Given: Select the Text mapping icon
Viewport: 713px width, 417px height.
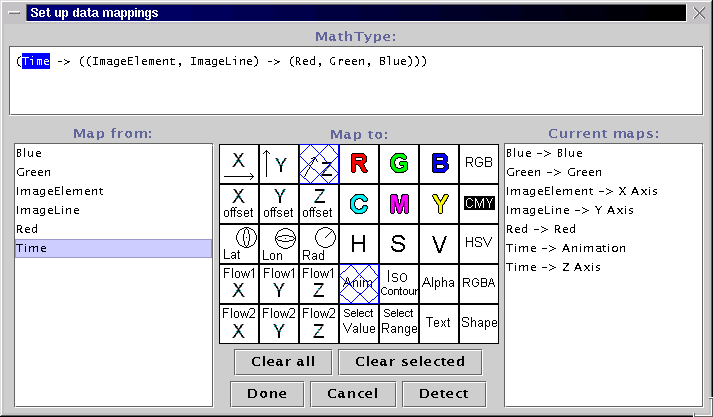Looking at the screenshot, I should (x=439, y=324).
